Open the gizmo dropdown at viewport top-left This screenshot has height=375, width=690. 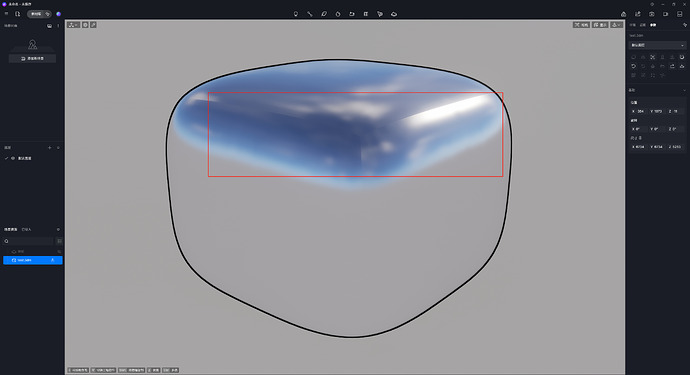pyautogui.click(x=73, y=25)
